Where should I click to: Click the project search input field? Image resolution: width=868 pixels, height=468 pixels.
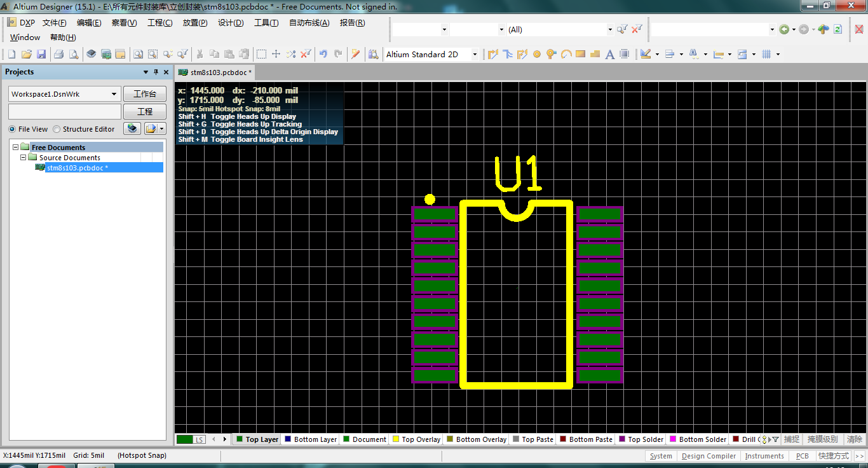coord(64,112)
